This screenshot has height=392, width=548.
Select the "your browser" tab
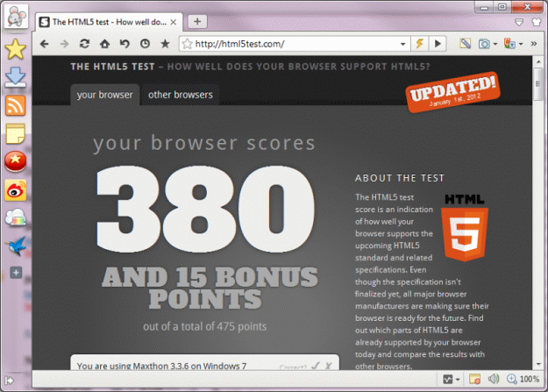point(105,95)
